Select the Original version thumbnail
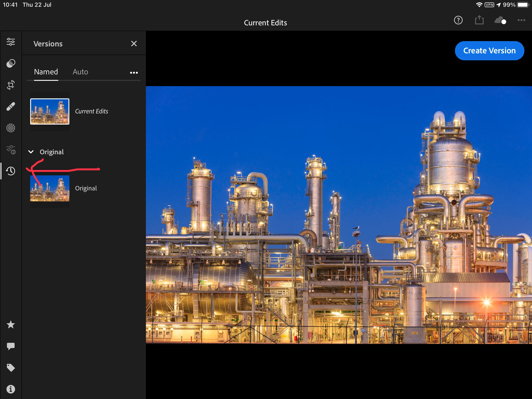 (50, 188)
